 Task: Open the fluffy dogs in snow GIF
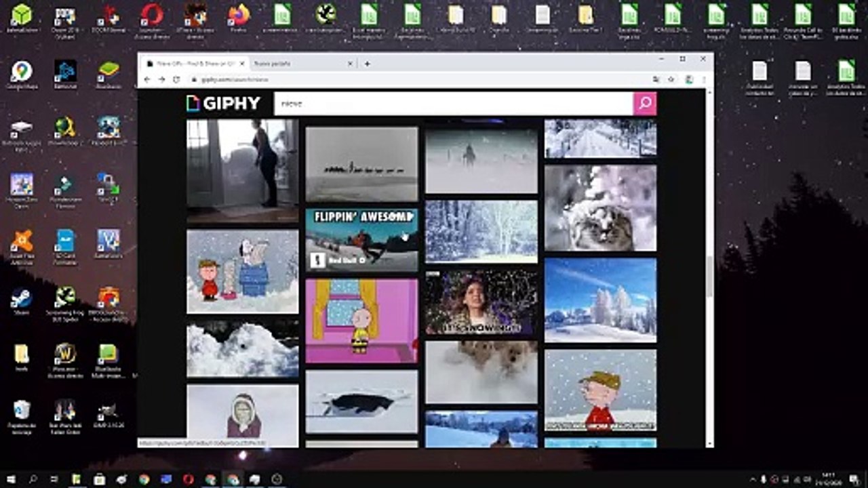481,372
